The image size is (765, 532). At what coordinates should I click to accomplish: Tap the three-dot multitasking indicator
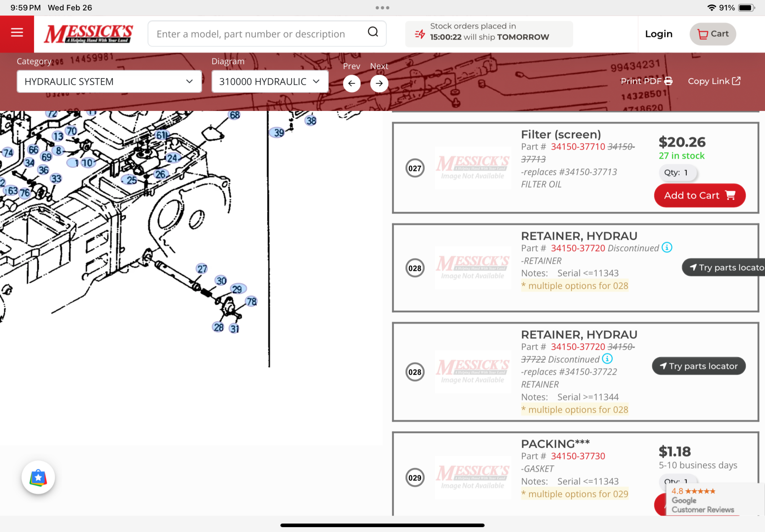click(x=382, y=7)
